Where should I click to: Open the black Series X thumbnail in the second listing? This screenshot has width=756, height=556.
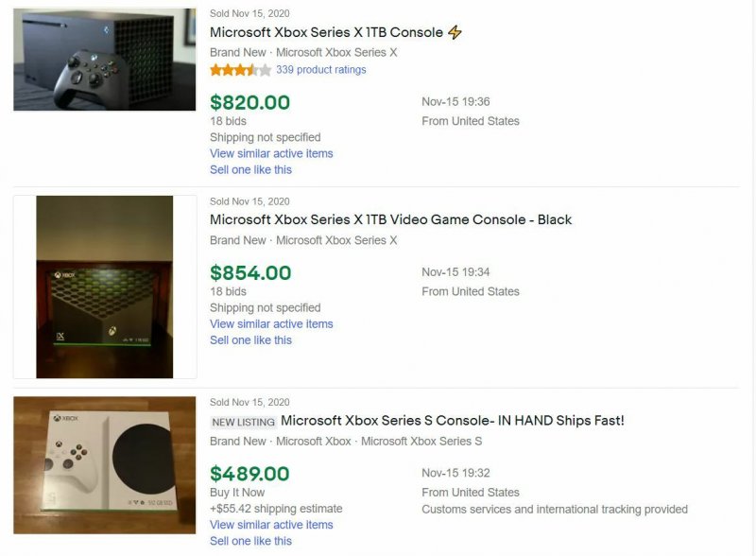tap(104, 286)
